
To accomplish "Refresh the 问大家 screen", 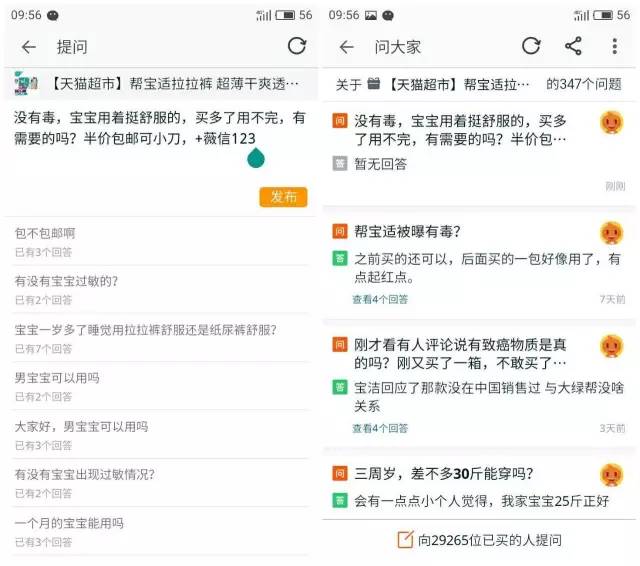I will (531, 46).
